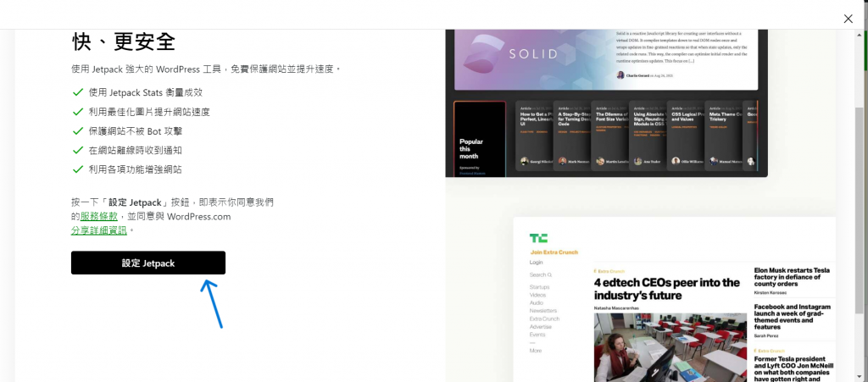The width and height of the screenshot is (868, 382).
Task: Click the line 利用各項功能增強網站
Action: (x=135, y=169)
